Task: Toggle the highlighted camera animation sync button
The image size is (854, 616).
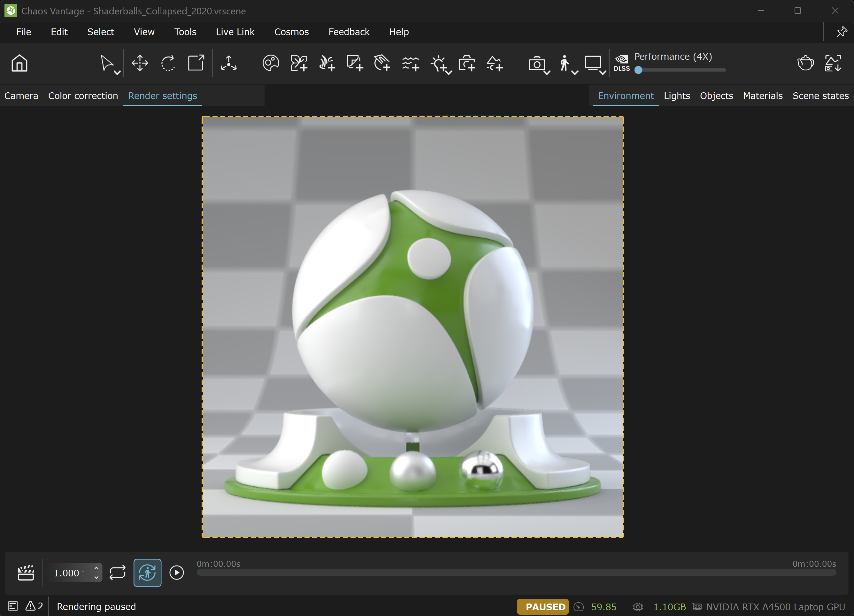Action: coord(147,573)
